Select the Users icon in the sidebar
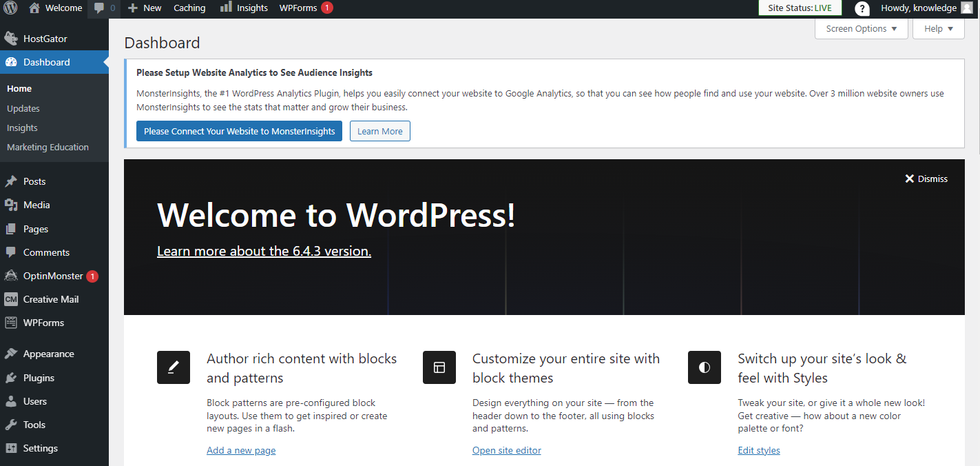Image resolution: width=980 pixels, height=466 pixels. point(12,401)
